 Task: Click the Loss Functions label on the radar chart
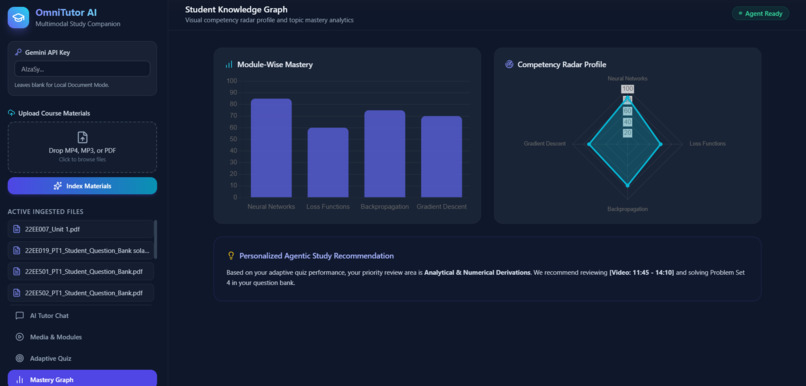tap(707, 143)
